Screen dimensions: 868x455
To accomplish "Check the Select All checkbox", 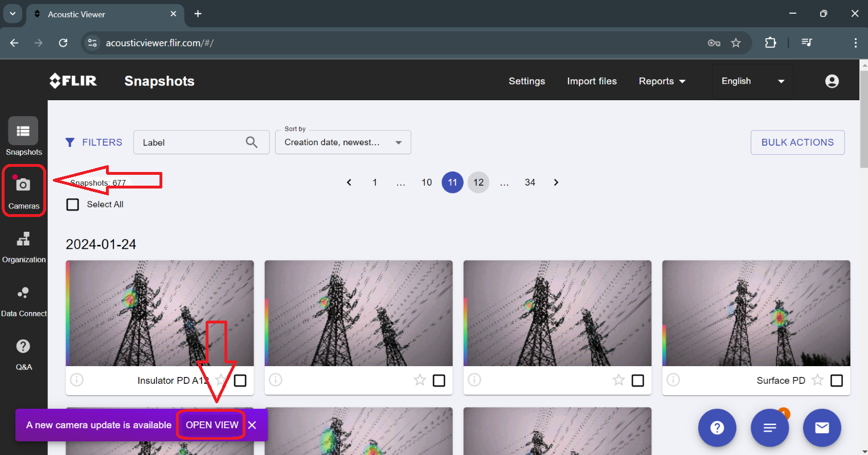I will [x=73, y=204].
